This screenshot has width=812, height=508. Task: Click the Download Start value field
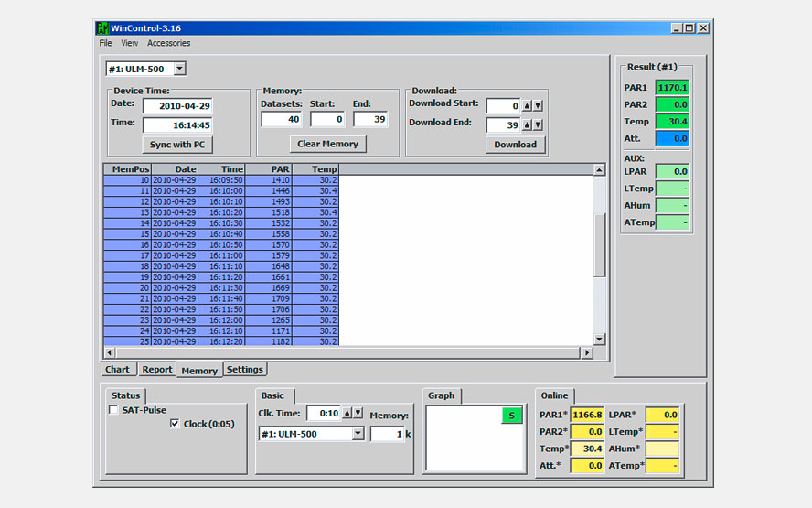(x=503, y=106)
